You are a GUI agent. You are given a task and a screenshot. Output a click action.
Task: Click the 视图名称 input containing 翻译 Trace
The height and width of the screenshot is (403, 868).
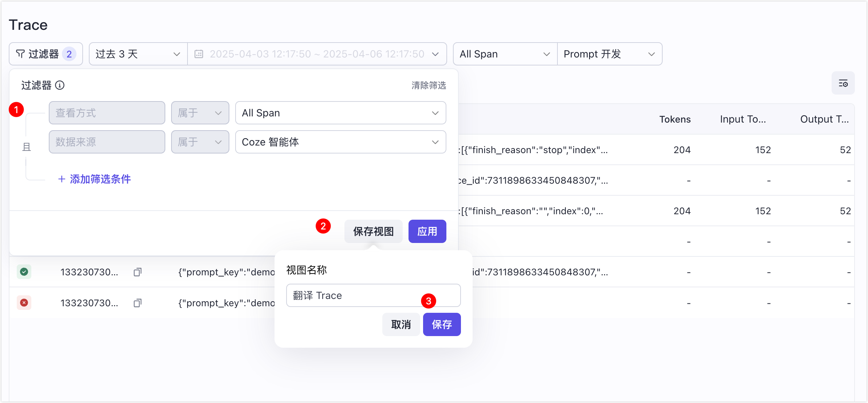coord(373,295)
